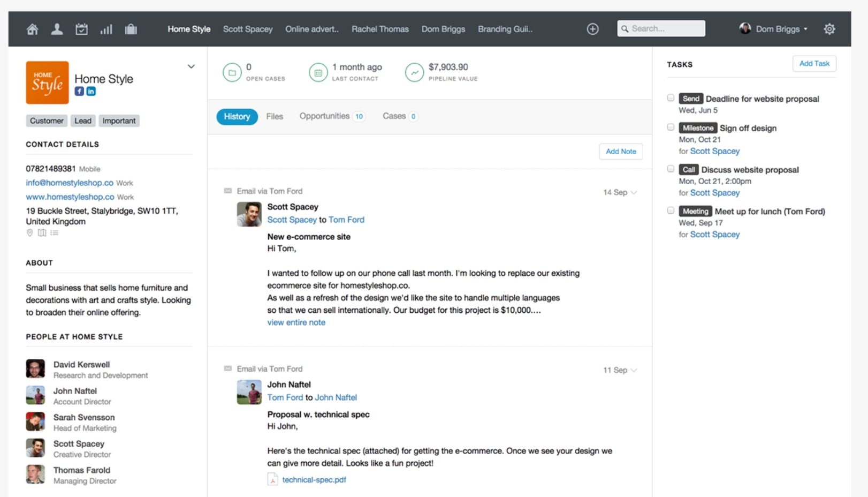868x497 pixels.
Task: Expand the chevron beside Home Style name
Action: 191,67
